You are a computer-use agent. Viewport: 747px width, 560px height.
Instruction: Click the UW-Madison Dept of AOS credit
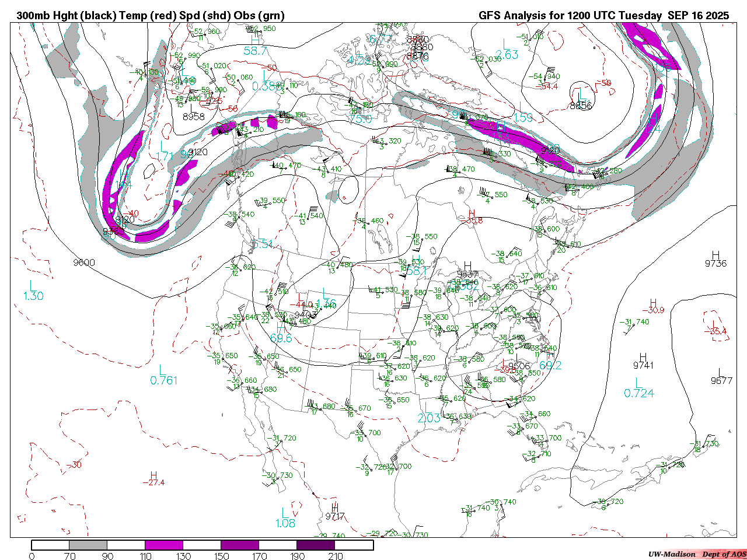[697, 554]
